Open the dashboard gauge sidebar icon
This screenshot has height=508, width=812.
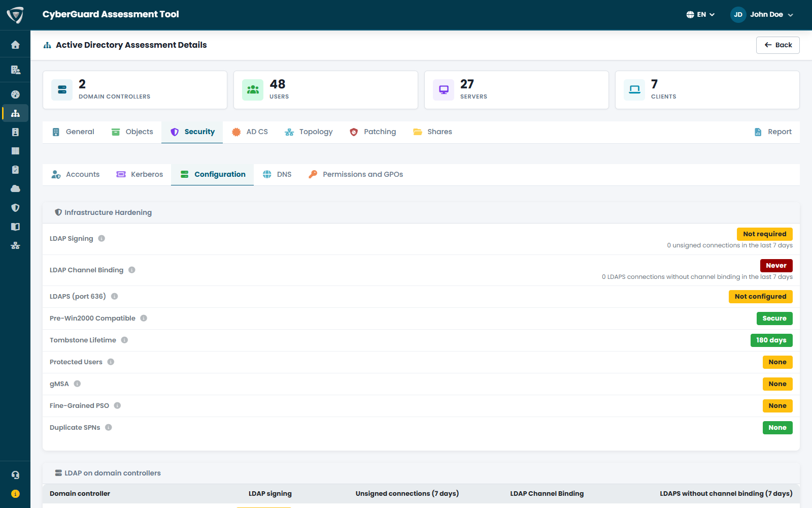[x=15, y=94]
